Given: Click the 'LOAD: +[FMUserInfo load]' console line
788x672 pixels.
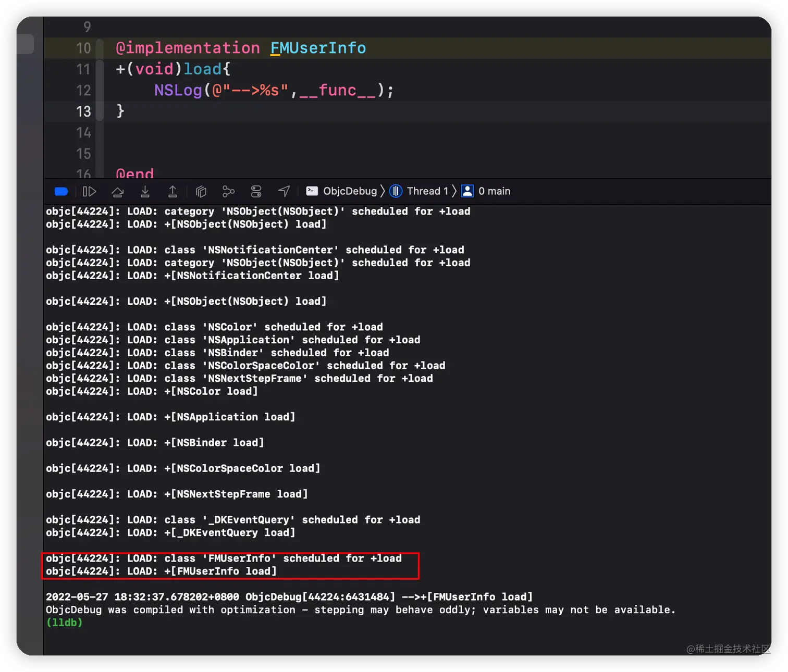Looking at the screenshot, I should point(161,571).
